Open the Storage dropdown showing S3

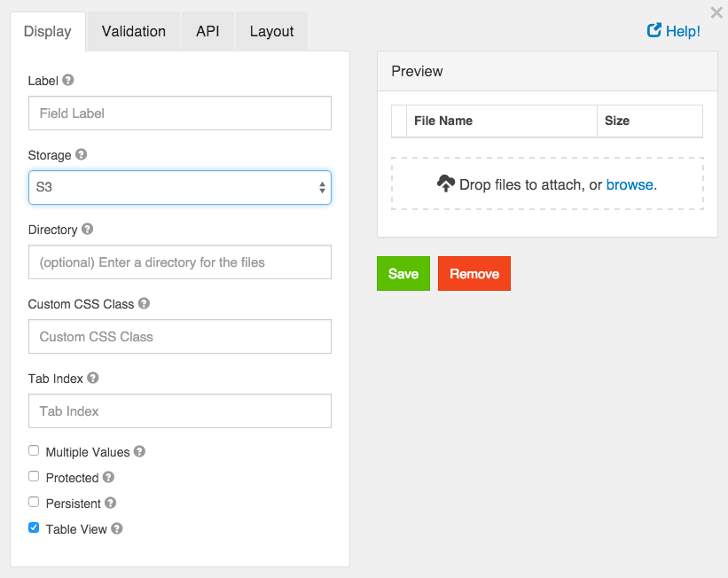tap(180, 188)
